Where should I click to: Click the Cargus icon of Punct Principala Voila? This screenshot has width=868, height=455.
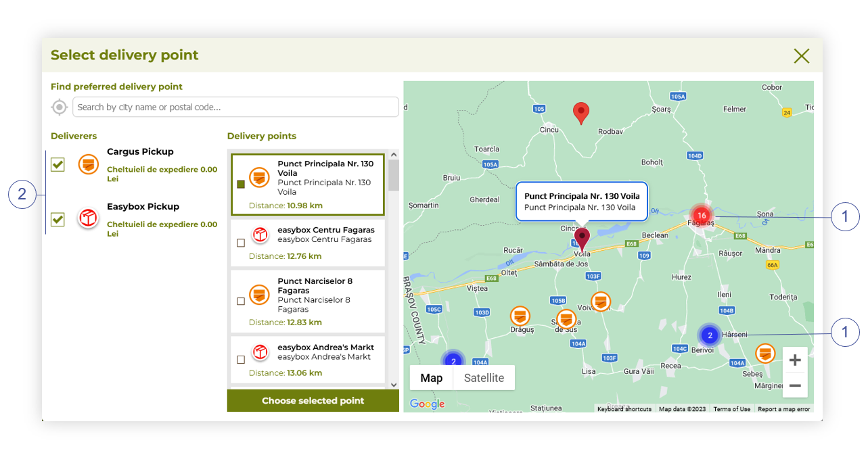pos(260,178)
